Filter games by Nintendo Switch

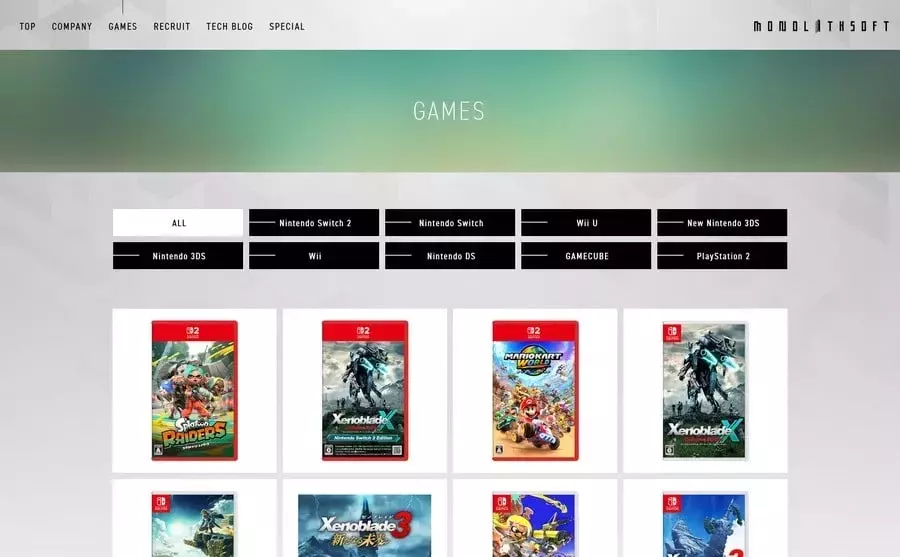(x=450, y=223)
